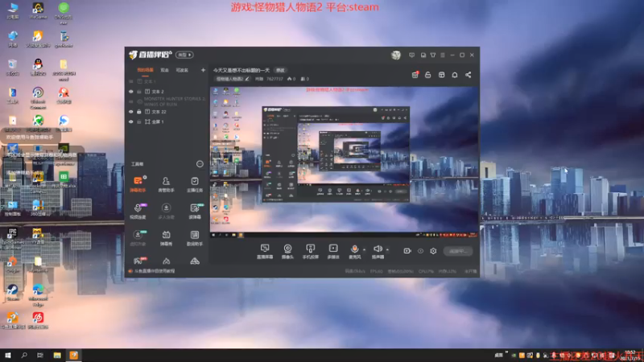This screenshot has height=362, width=644.
Task: Add a 手机投屏 phone mirroring source
Action: tap(311, 251)
